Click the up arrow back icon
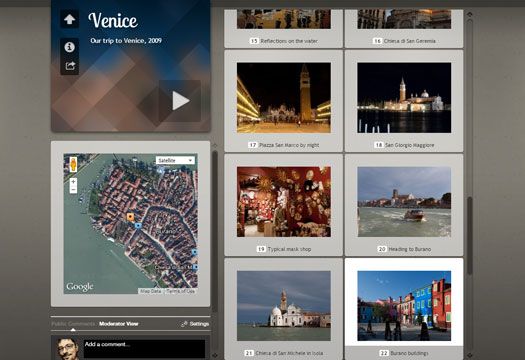 click(x=69, y=19)
